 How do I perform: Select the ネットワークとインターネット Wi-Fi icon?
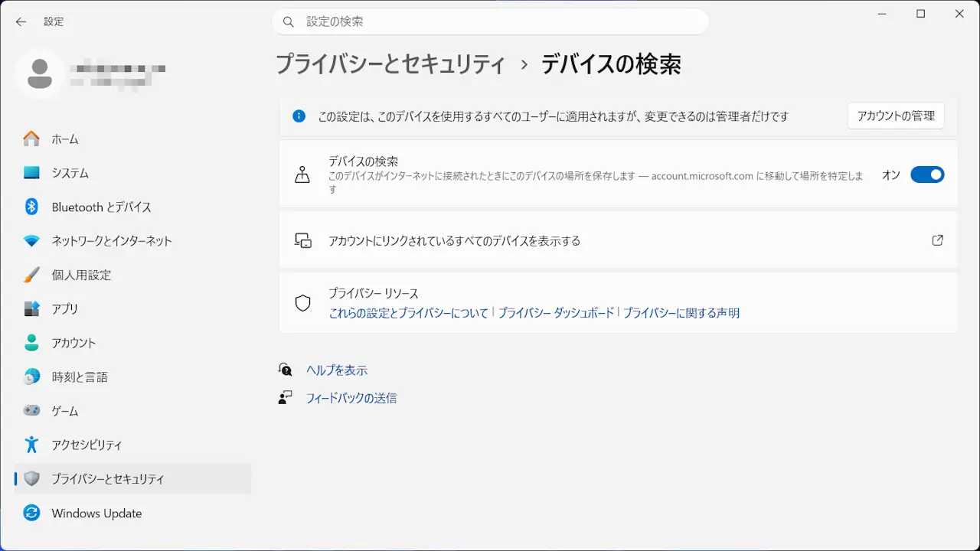click(x=31, y=241)
